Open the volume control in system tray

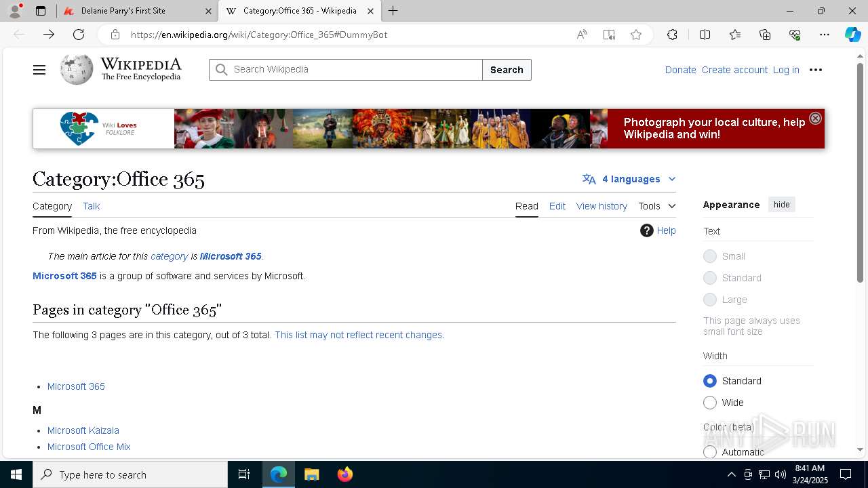click(781, 474)
